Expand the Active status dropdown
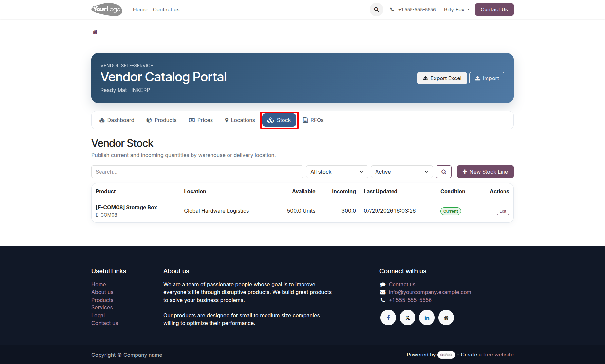 tap(402, 172)
